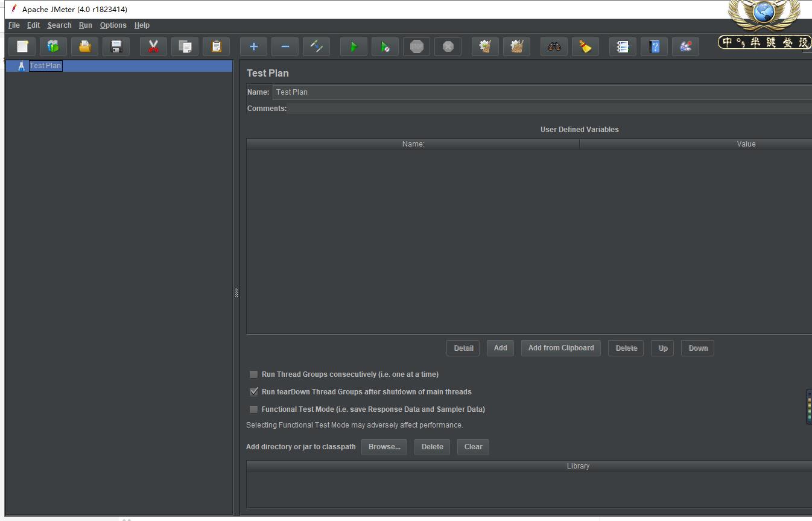Open the Options menu
This screenshot has width=812, height=521.
(113, 25)
